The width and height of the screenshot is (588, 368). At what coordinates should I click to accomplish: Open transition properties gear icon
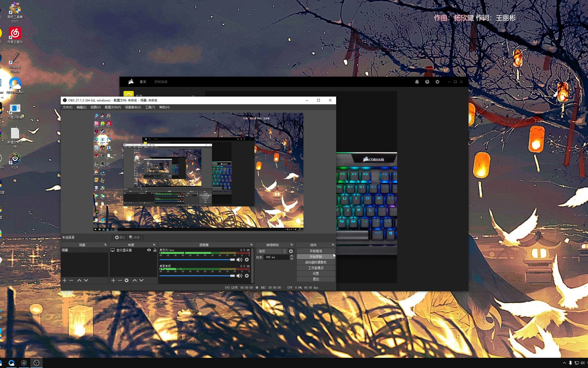pos(291,251)
